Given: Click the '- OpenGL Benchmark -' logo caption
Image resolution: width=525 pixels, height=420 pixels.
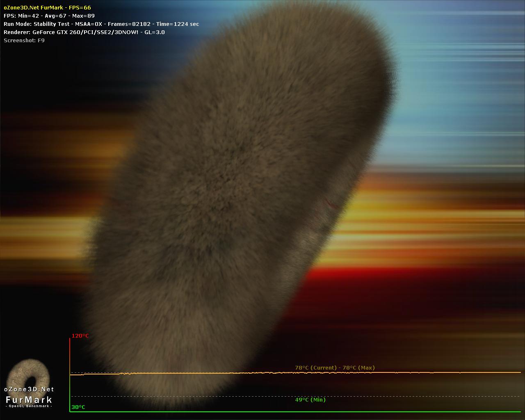Looking at the screenshot, I should coord(29,406).
